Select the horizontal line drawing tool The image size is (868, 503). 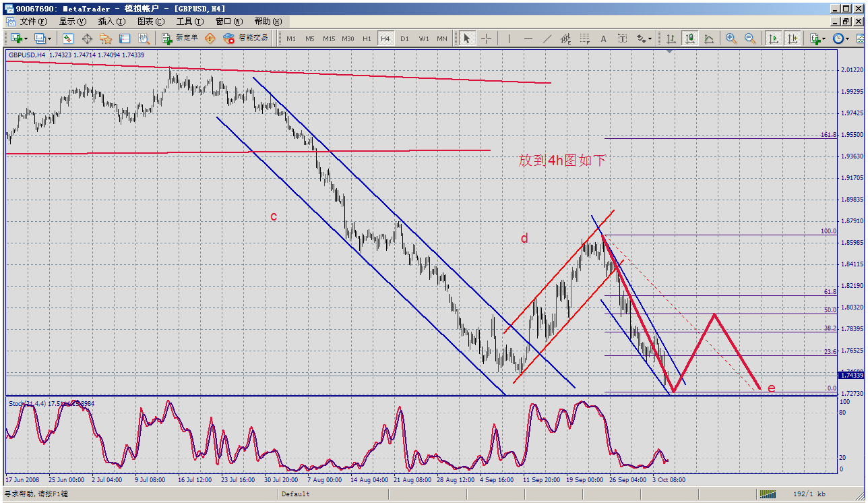(x=528, y=38)
